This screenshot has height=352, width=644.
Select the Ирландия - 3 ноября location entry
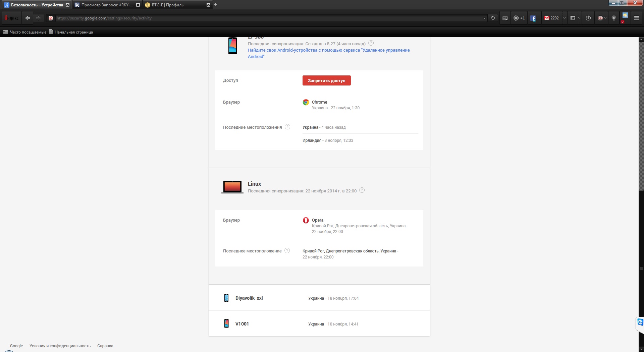click(328, 140)
